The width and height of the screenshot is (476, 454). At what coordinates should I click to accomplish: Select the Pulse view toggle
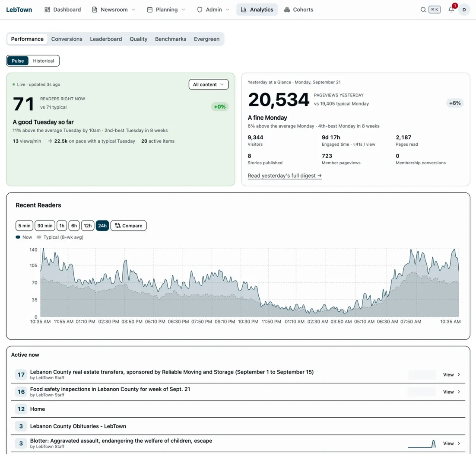(18, 61)
